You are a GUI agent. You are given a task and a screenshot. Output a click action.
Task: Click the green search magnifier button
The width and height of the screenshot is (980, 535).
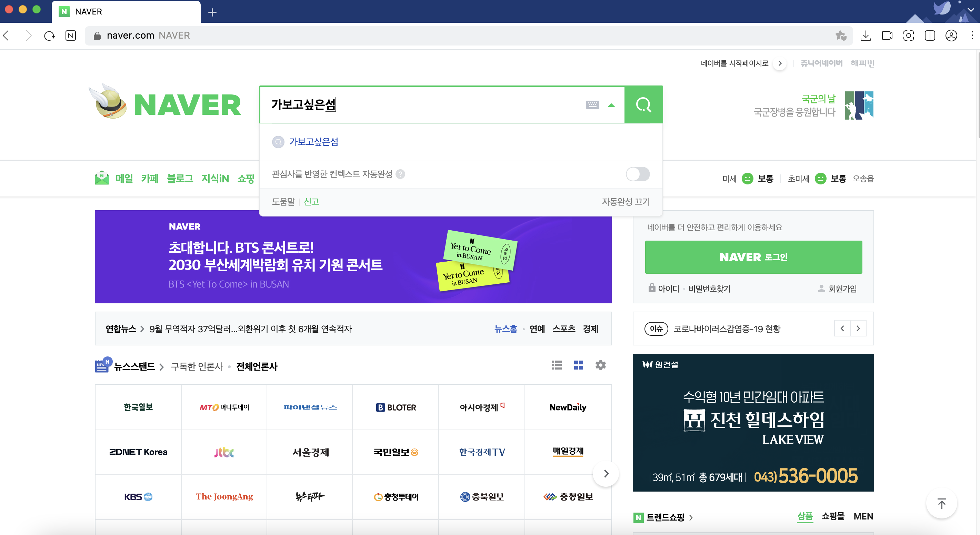point(643,104)
